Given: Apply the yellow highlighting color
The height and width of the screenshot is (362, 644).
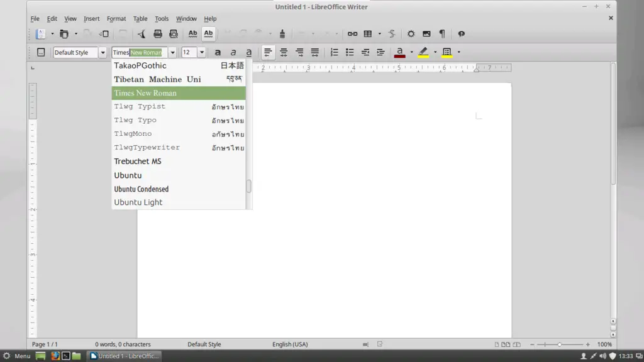Looking at the screenshot, I should click(423, 52).
